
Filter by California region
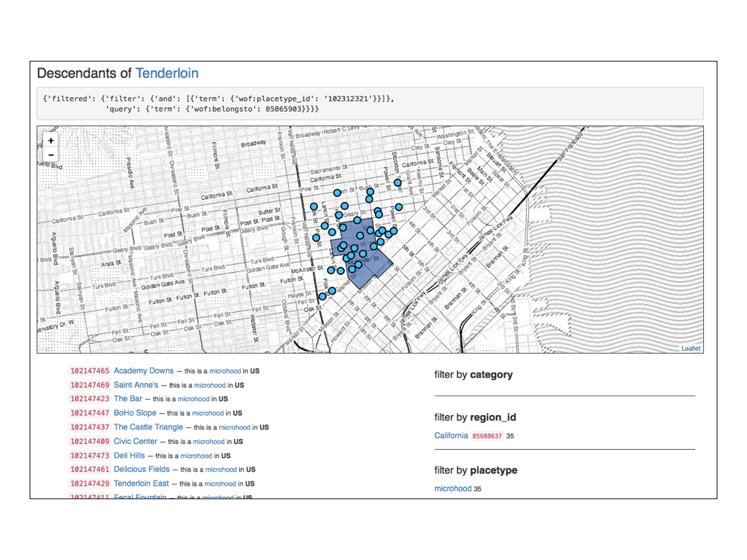coord(451,436)
